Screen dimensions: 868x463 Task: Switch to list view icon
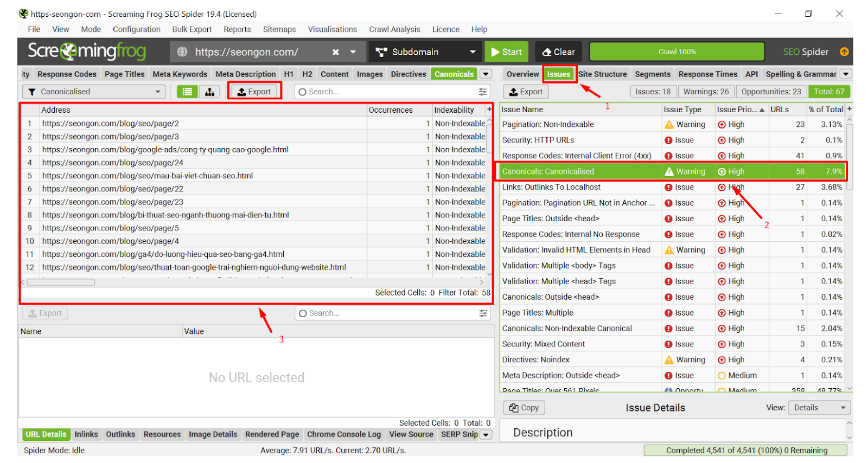(x=187, y=92)
